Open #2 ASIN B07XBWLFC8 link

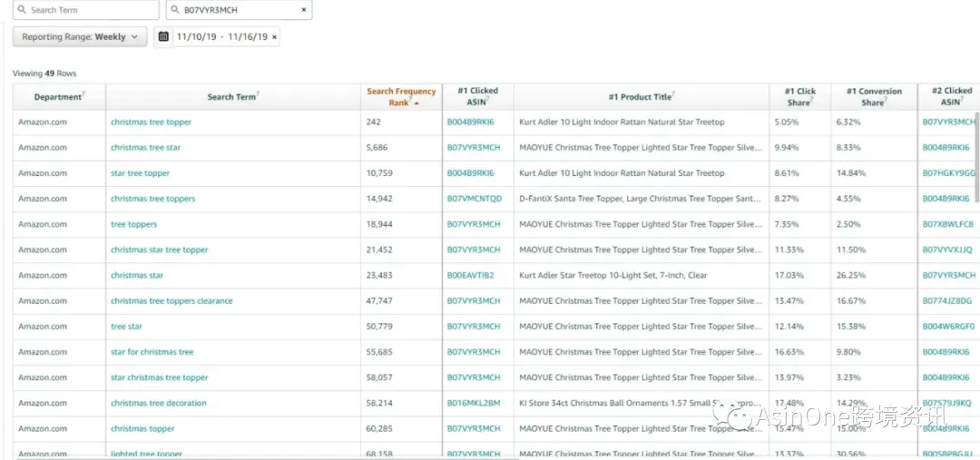pos(947,224)
